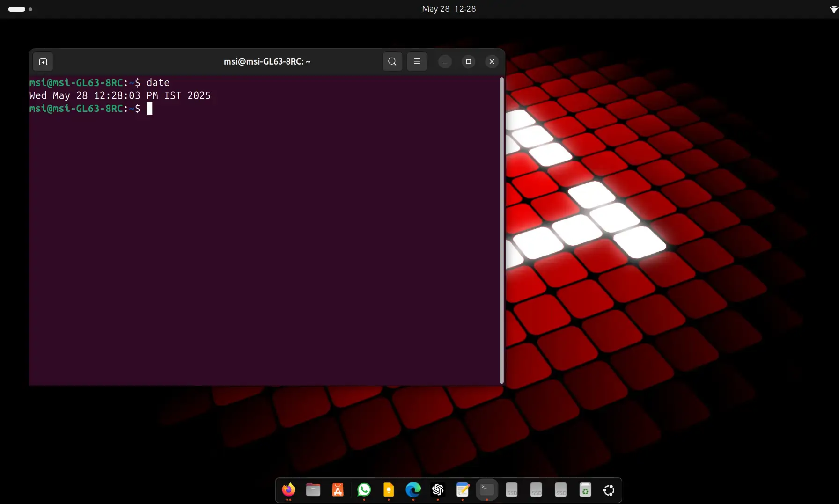Click the terminal search icon
The image size is (839, 504).
[x=392, y=62]
